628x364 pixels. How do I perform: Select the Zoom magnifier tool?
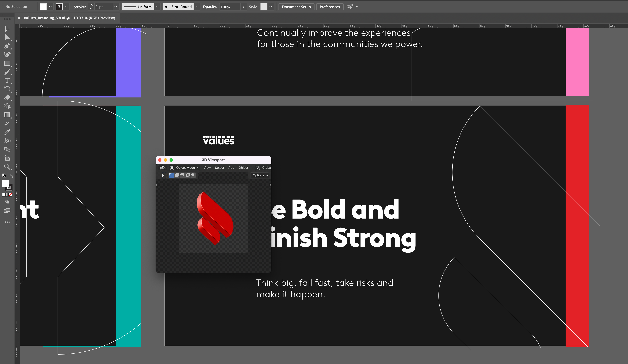7,167
